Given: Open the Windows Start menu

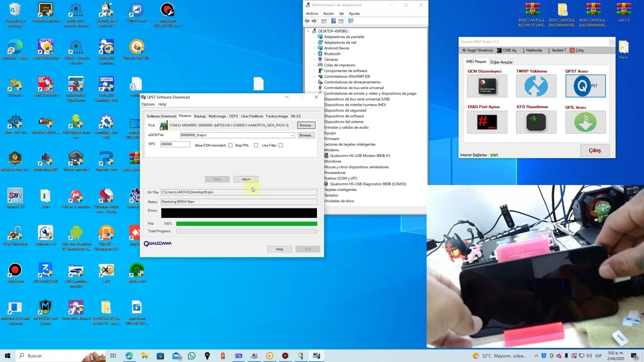Looking at the screenshot, I should coord(7,356).
